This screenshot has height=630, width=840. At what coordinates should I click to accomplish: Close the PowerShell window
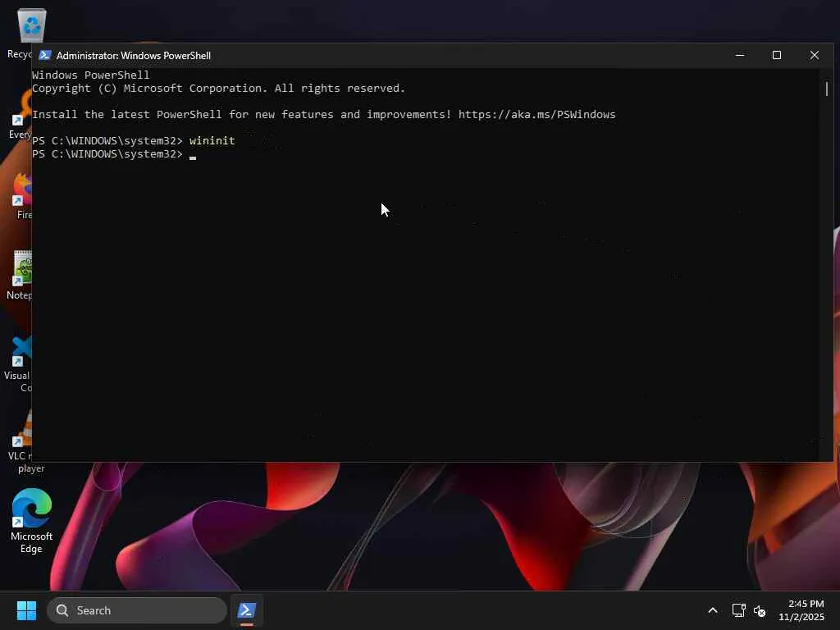click(x=815, y=55)
